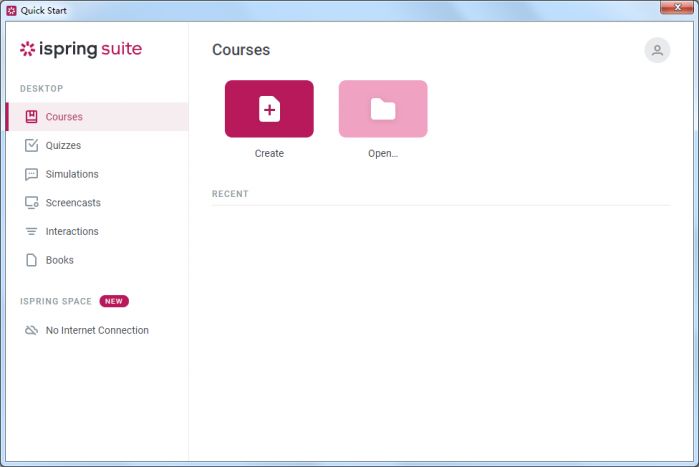The height and width of the screenshot is (467, 699).
Task: Click the Open folder tile
Action: point(383,109)
